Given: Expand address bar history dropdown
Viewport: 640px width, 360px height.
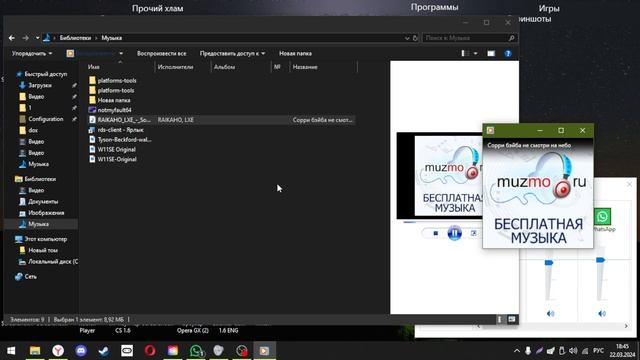Looking at the screenshot, I should click(x=407, y=38).
